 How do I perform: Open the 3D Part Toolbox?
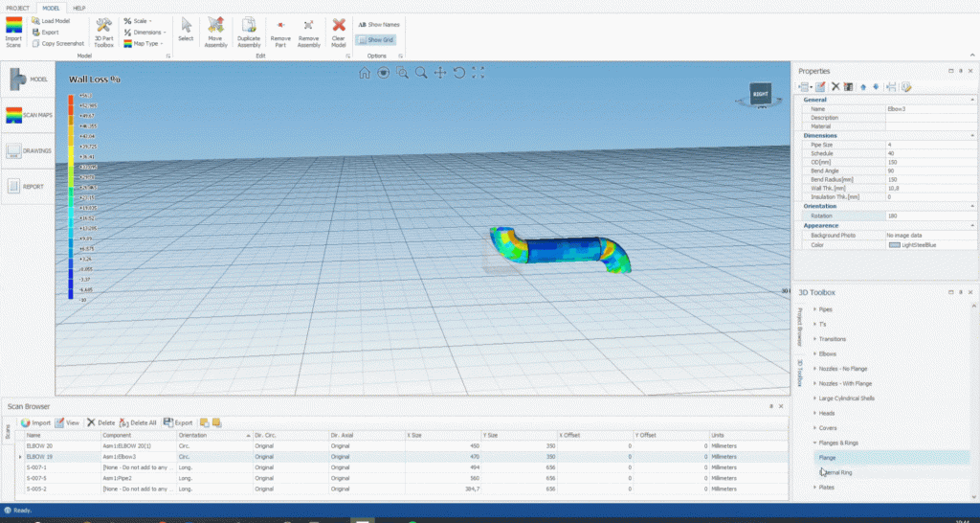pyautogui.click(x=103, y=33)
